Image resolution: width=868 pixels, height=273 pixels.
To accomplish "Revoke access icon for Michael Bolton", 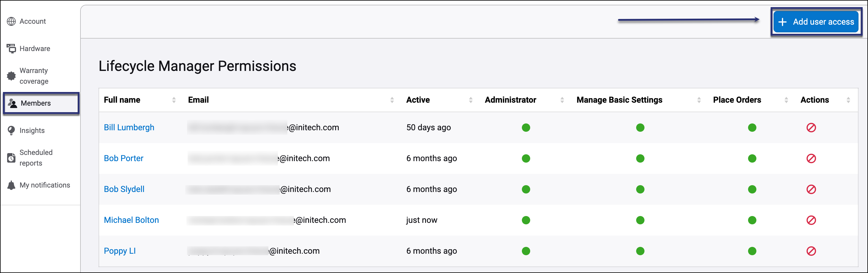I will pyautogui.click(x=811, y=220).
